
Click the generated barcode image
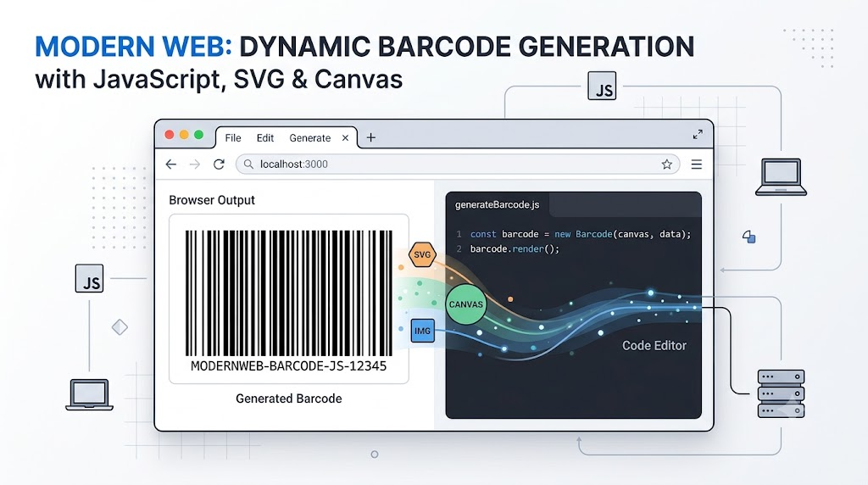click(x=288, y=293)
